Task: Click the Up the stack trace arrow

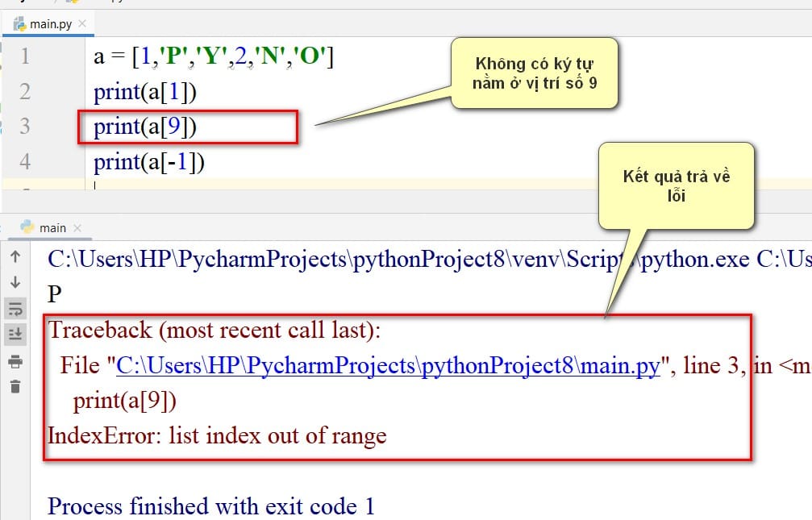Action: tap(15, 256)
